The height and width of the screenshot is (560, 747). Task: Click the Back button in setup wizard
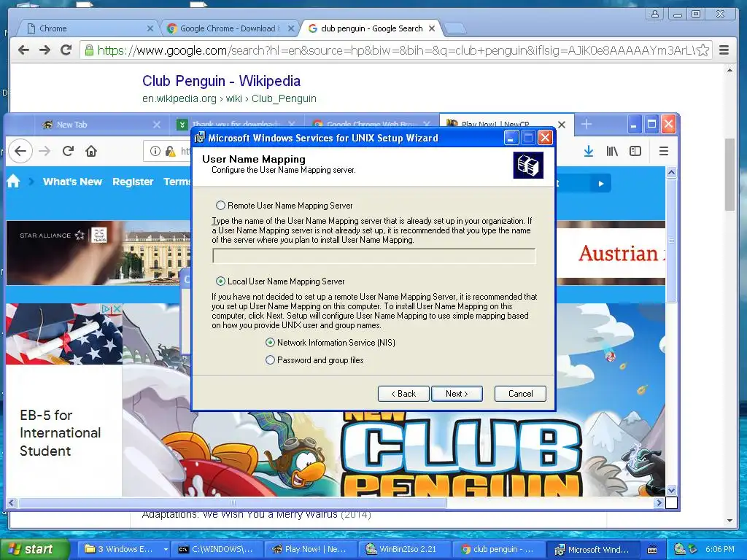[403, 394]
